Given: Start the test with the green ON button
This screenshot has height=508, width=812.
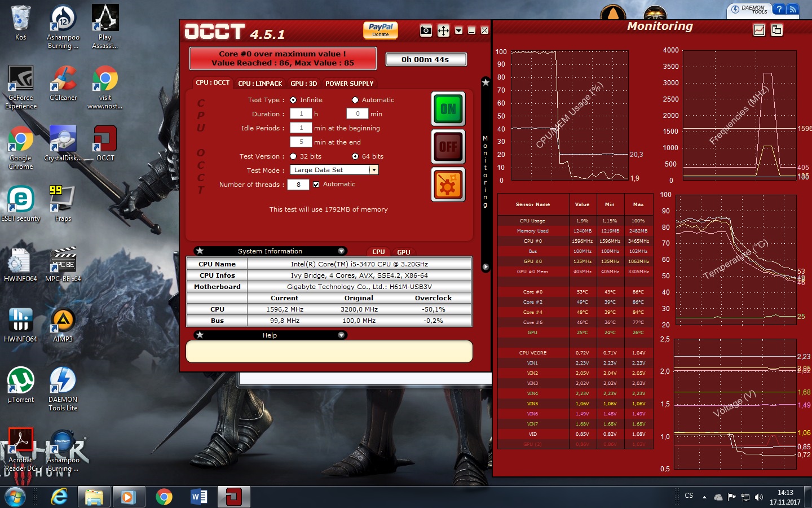Looking at the screenshot, I should [x=448, y=108].
